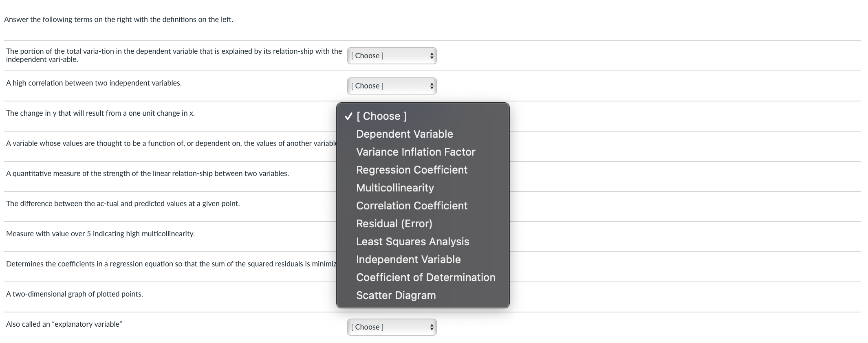Choose Correlation Coefficient from the list
Viewport: 868px width, 343px height.
click(412, 206)
